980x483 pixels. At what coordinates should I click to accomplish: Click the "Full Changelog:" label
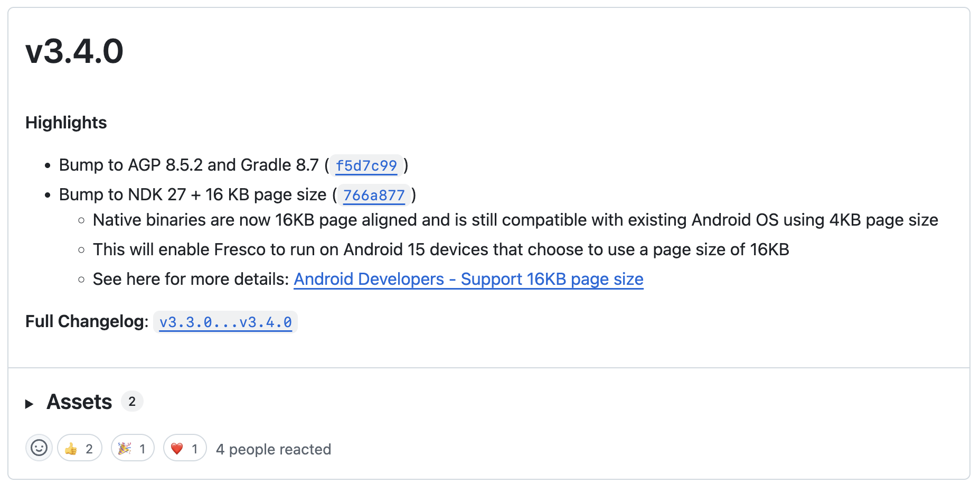[x=87, y=321]
